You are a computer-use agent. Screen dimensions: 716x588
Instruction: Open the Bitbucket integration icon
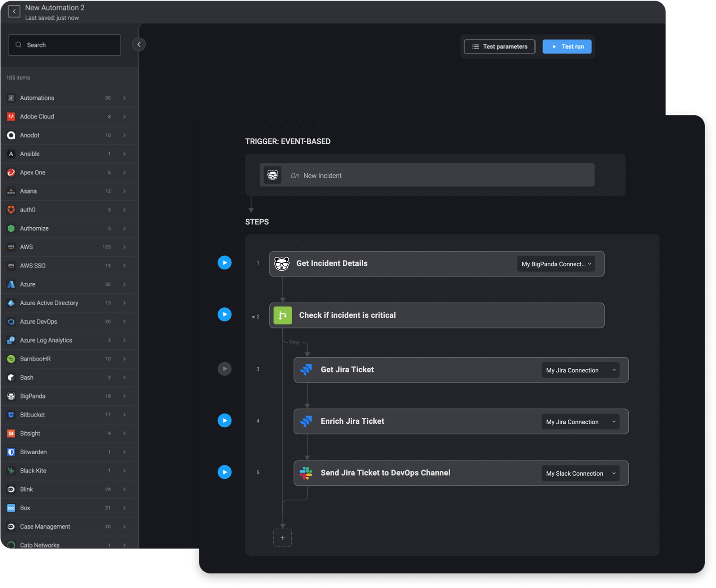11,415
